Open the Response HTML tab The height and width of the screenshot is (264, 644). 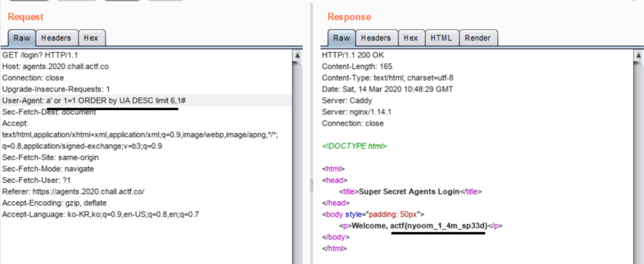coord(441,38)
